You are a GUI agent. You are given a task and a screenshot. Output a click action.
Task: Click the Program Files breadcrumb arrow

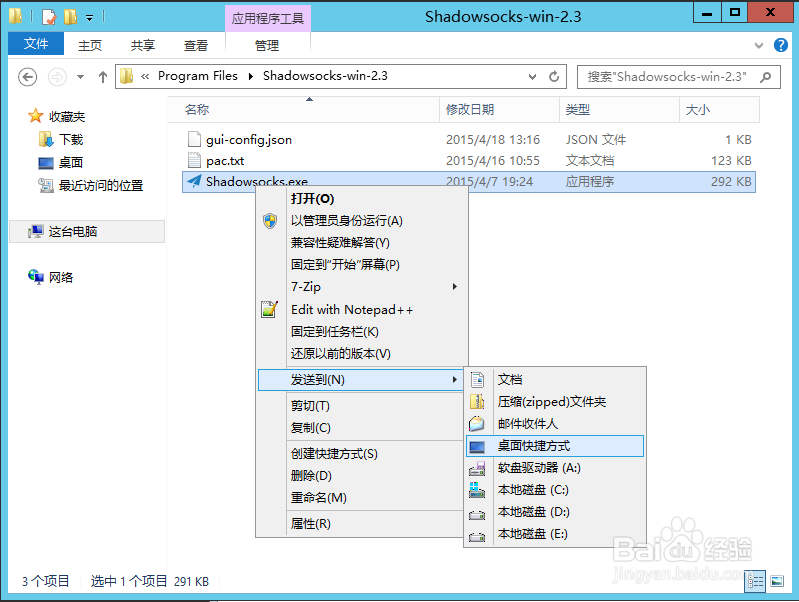click(251, 76)
